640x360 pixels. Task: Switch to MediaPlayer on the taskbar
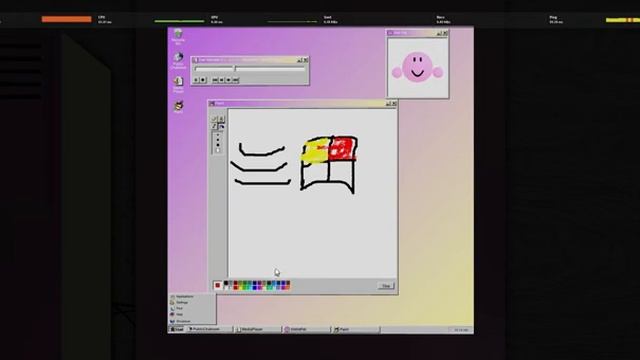click(258, 329)
